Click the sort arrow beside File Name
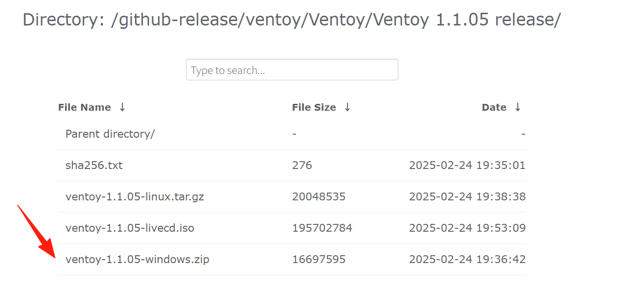The image size is (644, 291). pyautogui.click(x=122, y=107)
